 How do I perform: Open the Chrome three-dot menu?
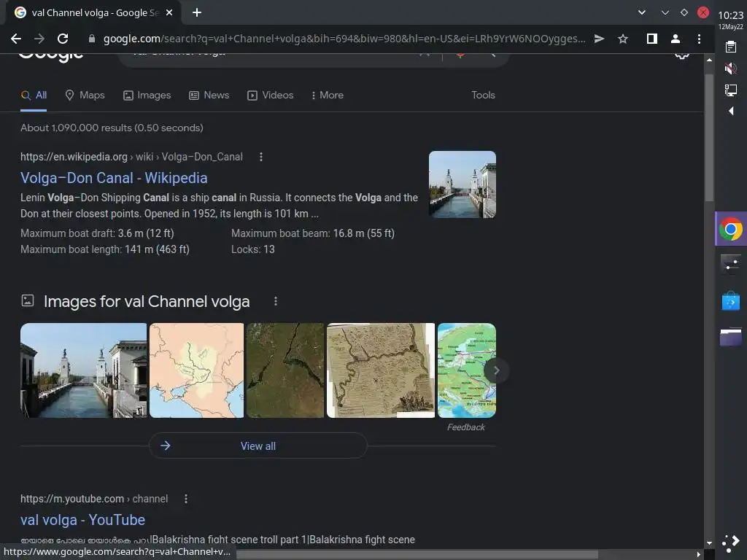[699, 39]
